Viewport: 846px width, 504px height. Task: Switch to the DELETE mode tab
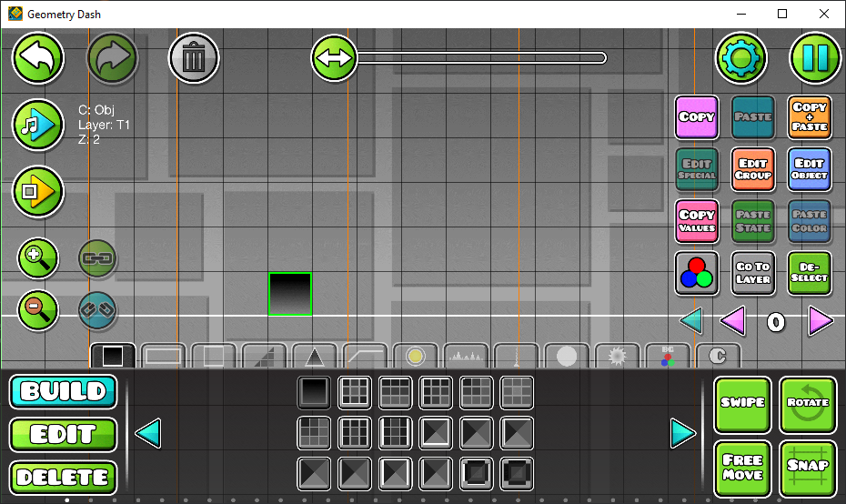click(x=63, y=478)
